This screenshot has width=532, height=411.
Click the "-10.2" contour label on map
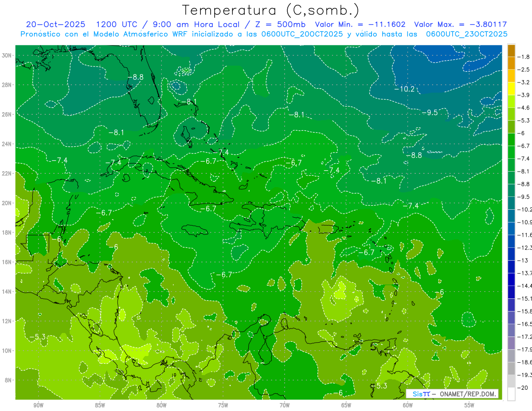(x=404, y=89)
